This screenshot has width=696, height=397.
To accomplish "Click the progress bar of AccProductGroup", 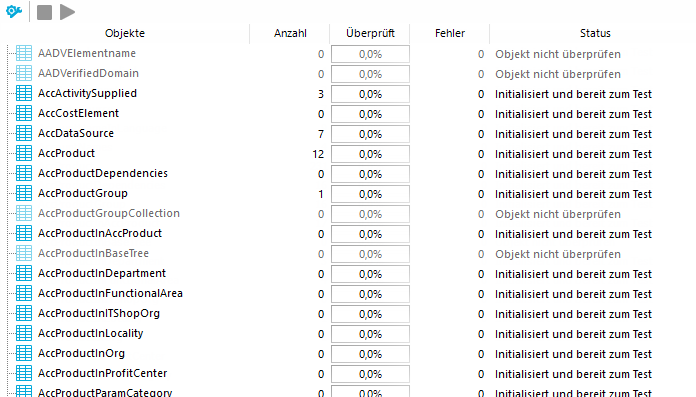I will [x=370, y=194].
